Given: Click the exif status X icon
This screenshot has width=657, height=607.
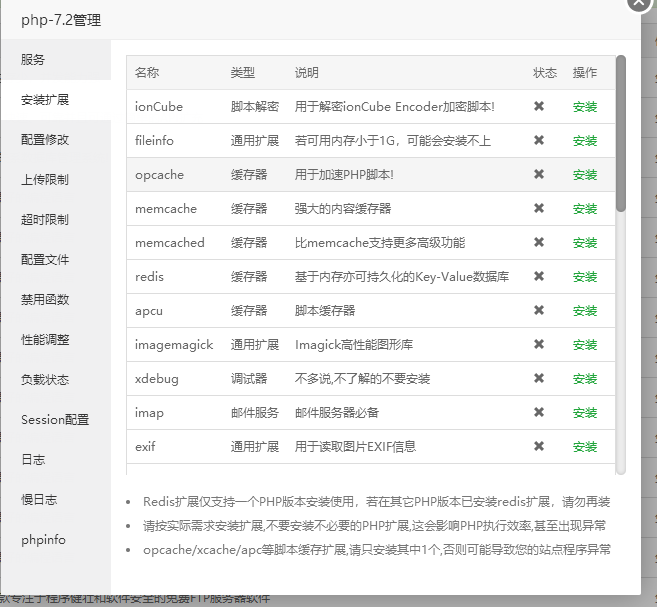Looking at the screenshot, I should [539, 446].
